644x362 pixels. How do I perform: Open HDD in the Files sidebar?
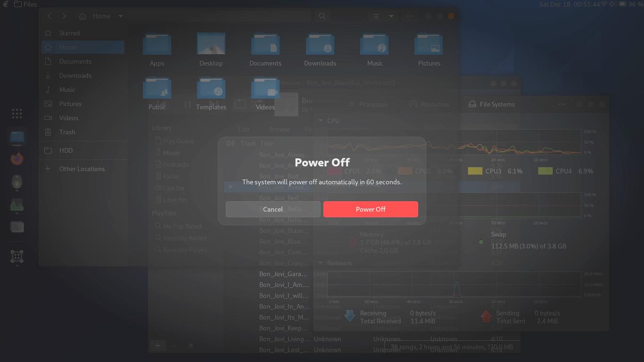(x=83, y=150)
